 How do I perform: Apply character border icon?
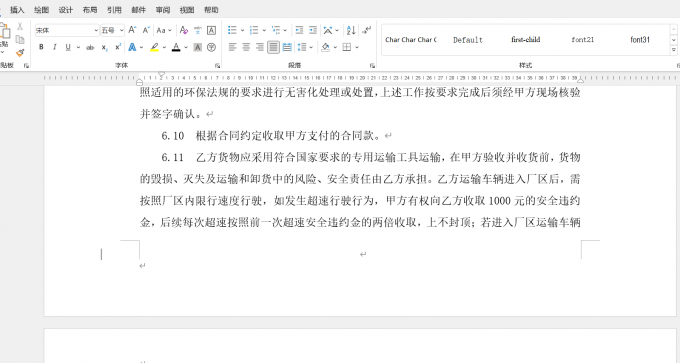pyautogui.click(x=211, y=30)
